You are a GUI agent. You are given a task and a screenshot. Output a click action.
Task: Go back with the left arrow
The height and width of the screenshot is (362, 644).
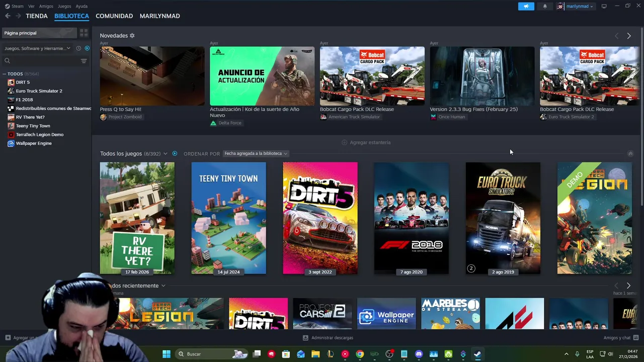tap(8, 16)
